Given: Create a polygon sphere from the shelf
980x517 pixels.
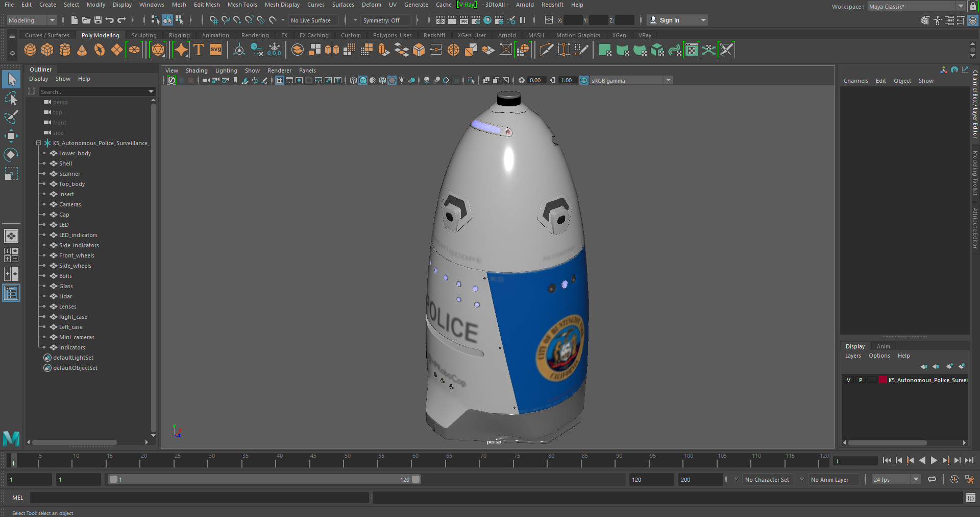Looking at the screenshot, I should click(x=30, y=50).
